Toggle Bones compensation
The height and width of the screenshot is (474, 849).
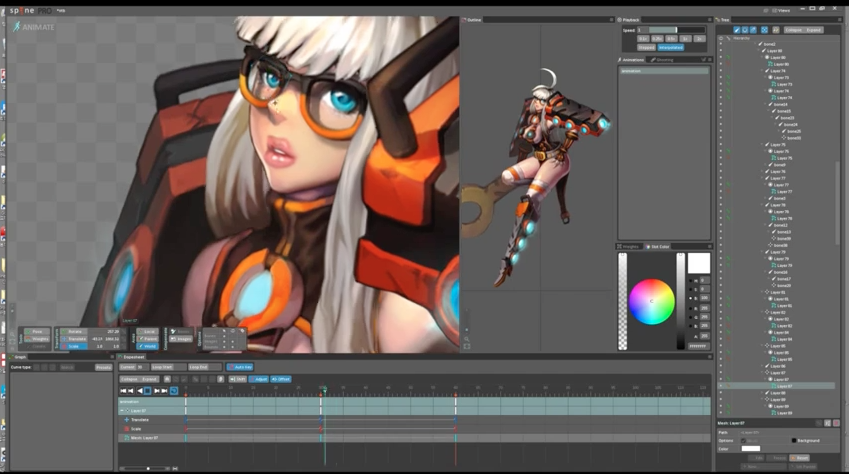181,332
